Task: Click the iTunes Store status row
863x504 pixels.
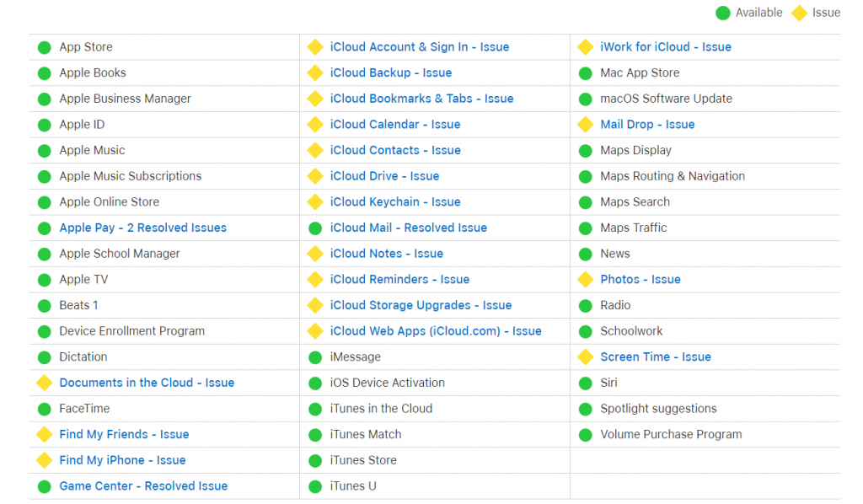Action: tap(363, 460)
